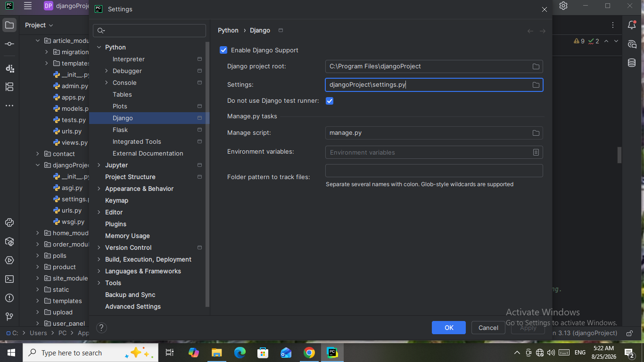Viewport: 644px width, 362px height.
Task: Click the Python breadcrumb link
Action: 228,30
